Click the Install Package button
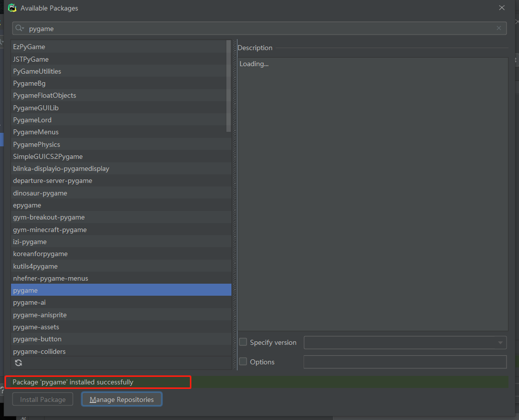 pyautogui.click(x=43, y=399)
